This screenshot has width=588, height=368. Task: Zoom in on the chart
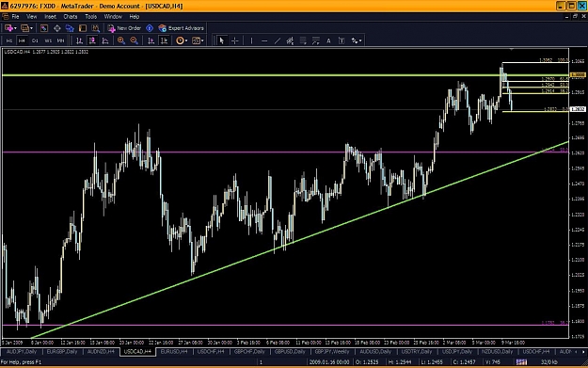click(121, 40)
